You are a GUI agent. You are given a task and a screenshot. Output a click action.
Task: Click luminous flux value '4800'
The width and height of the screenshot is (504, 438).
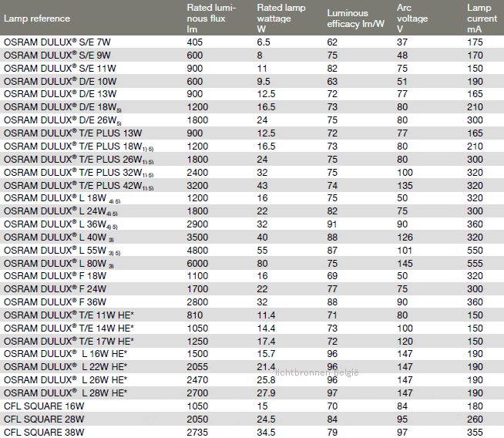pyautogui.click(x=198, y=251)
